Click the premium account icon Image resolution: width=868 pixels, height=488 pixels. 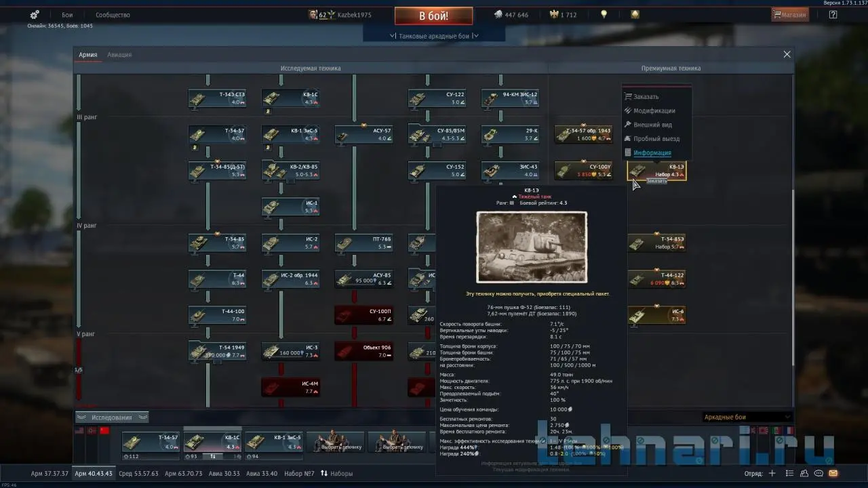(635, 14)
